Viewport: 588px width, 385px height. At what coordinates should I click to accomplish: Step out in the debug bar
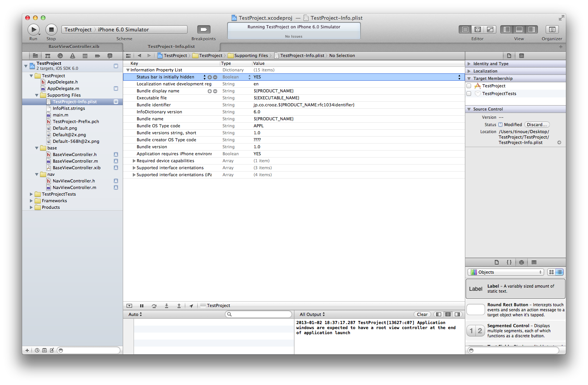pyautogui.click(x=179, y=306)
